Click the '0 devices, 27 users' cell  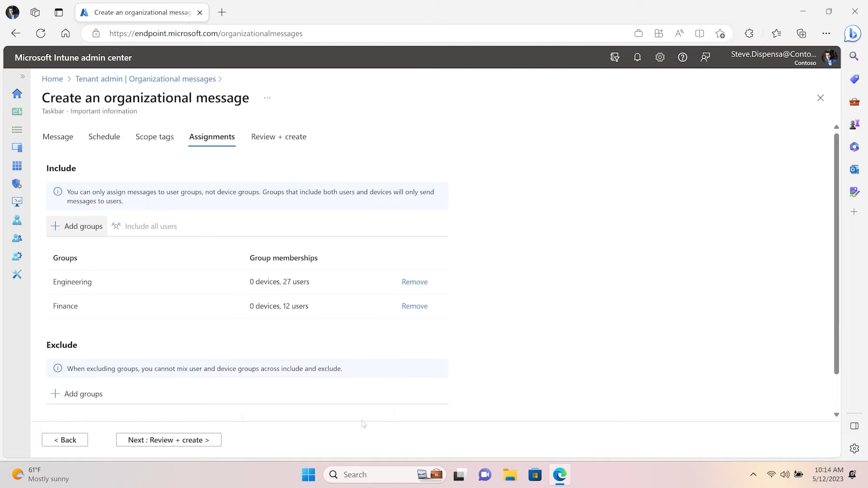[279, 282]
